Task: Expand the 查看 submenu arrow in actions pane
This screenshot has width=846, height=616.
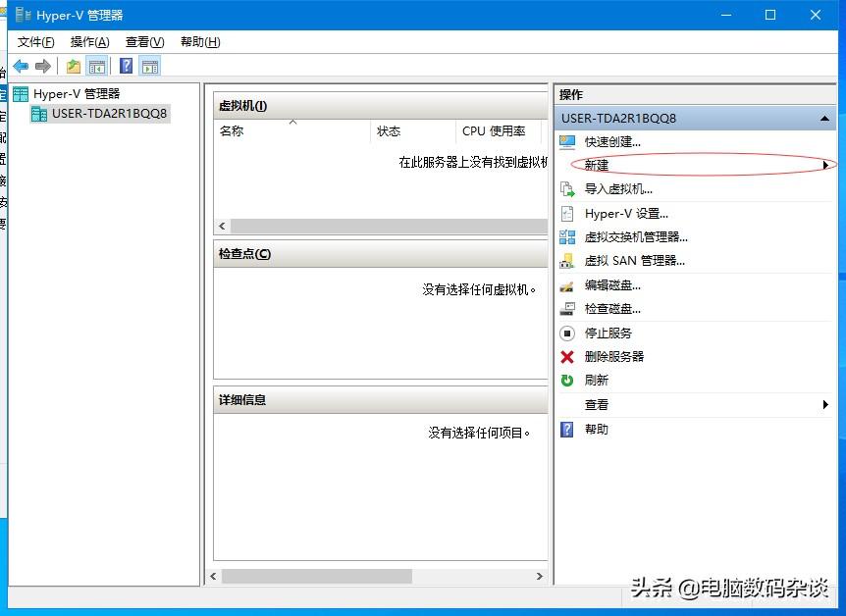Action: tap(827, 405)
